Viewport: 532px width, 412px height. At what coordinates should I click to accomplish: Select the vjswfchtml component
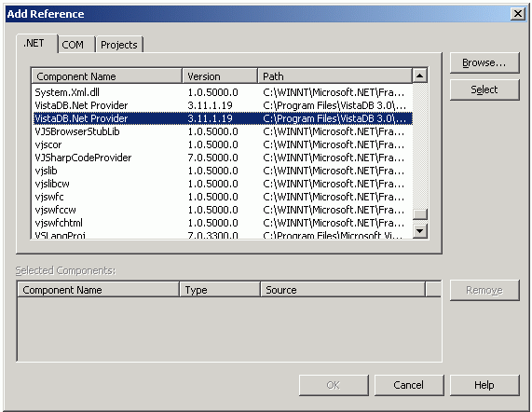(223, 223)
